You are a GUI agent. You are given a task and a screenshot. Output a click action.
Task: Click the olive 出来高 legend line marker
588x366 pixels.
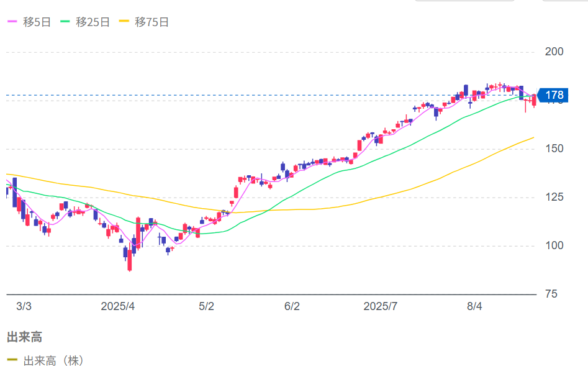coord(12,360)
